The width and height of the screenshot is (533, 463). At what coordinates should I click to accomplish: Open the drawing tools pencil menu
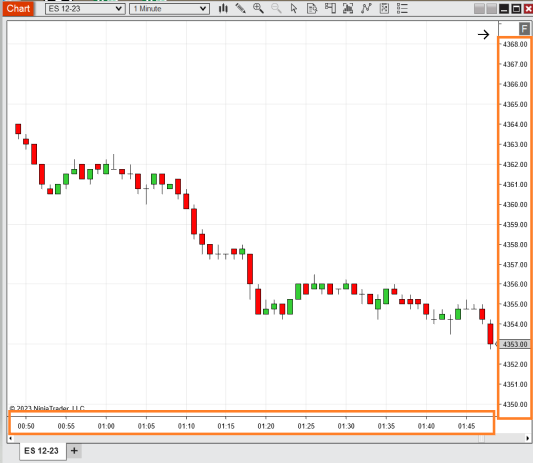(x=240, y=8)
